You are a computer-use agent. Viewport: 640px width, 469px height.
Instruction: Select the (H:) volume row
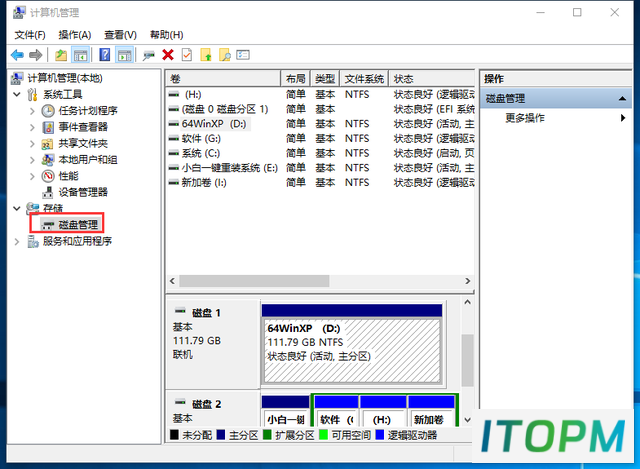pyautogui.click(x=320, y=94)
